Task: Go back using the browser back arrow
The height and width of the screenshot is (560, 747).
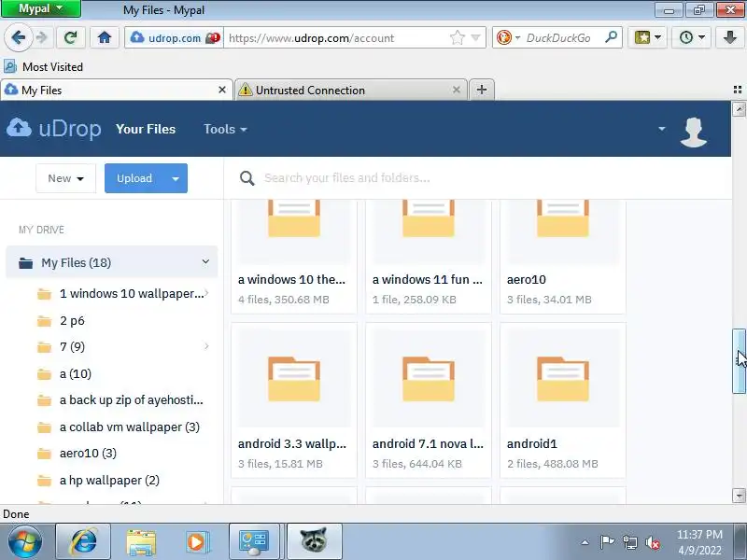Action: [x=18, y=37]
